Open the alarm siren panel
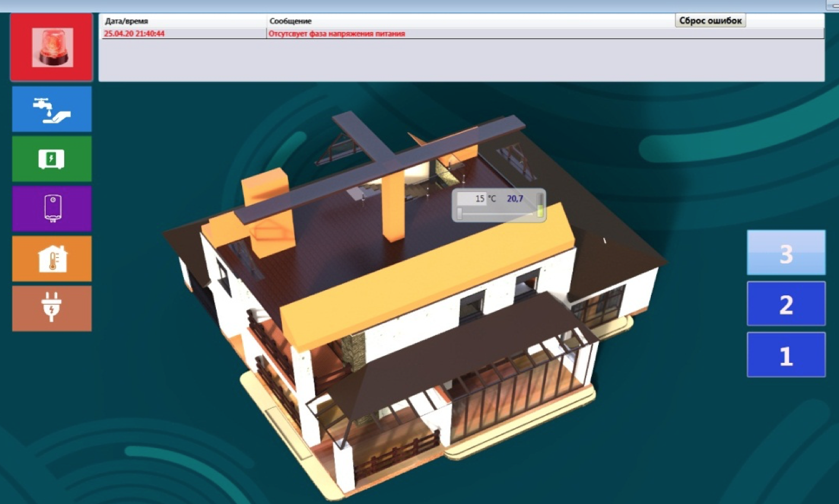 [x=52, y=47]
